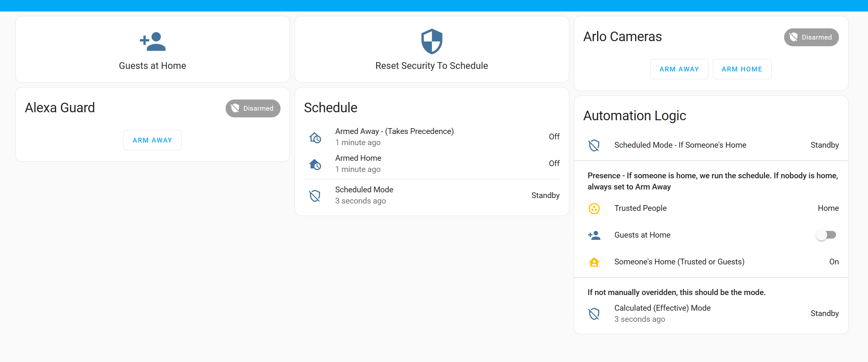The image size is (868, 362).
Task: Click the Trusted People Home status
Action: 828,208
